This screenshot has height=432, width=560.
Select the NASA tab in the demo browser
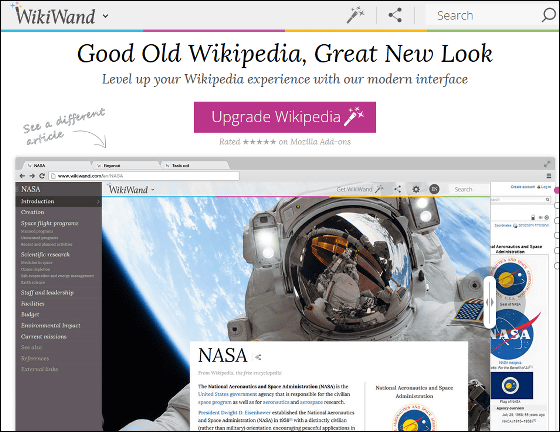[x=57, y=165]
